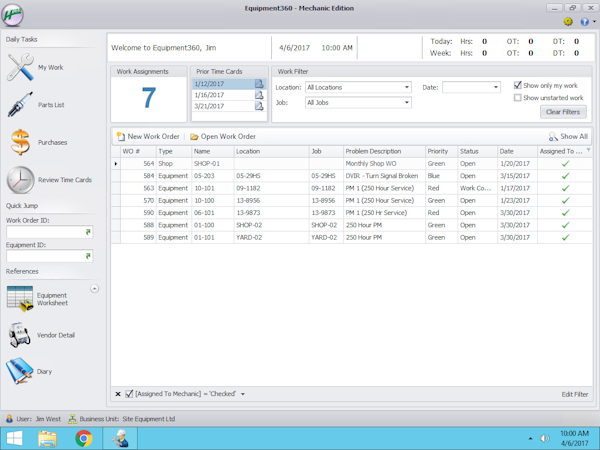Image resolution: width=600 pixels, height=450 pixels.
Task: Click the taskbar clock showing 10:00 AM
Action: tap(574, 434)
